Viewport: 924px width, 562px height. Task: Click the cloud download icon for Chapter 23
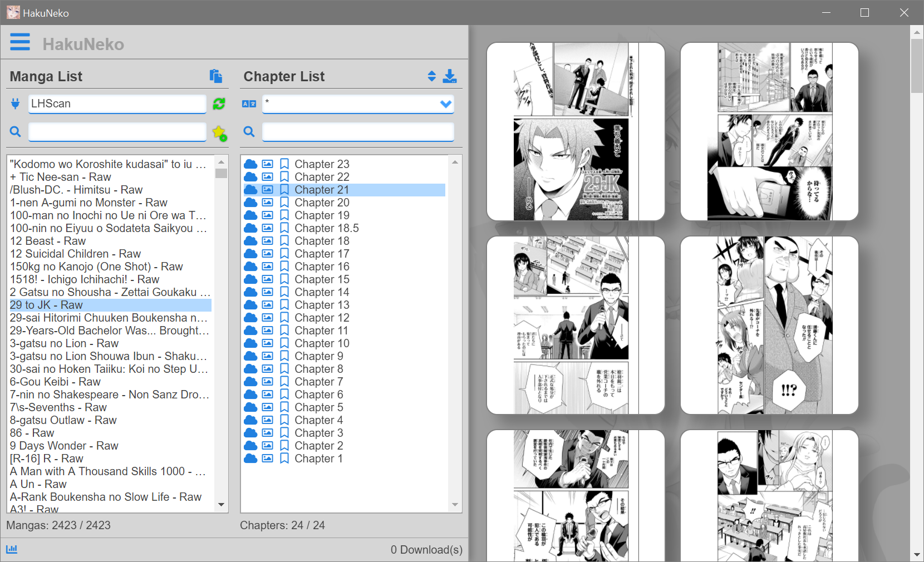click(250, 164)
